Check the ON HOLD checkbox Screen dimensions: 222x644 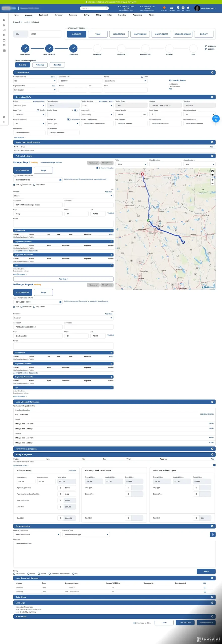(x=206, y=46)
